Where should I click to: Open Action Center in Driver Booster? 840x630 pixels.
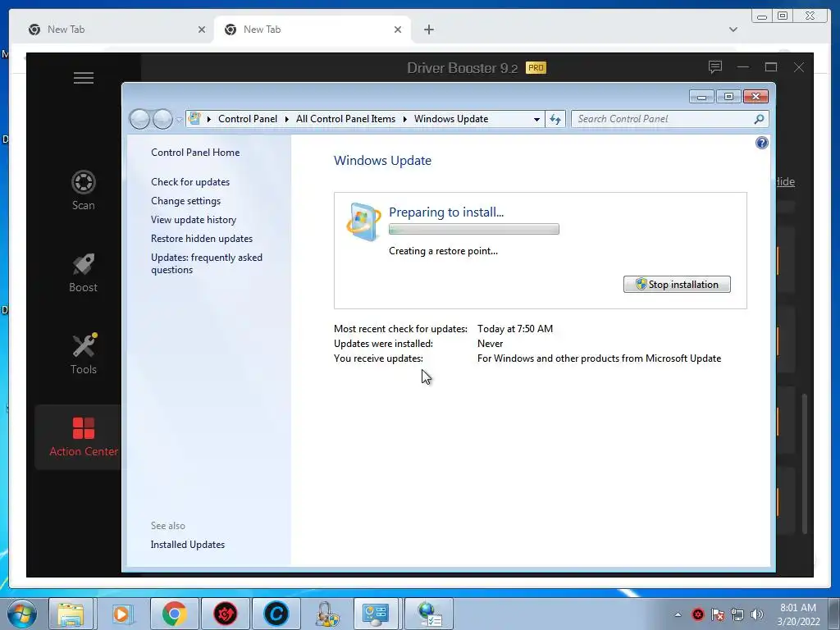[x=84, y=437]
